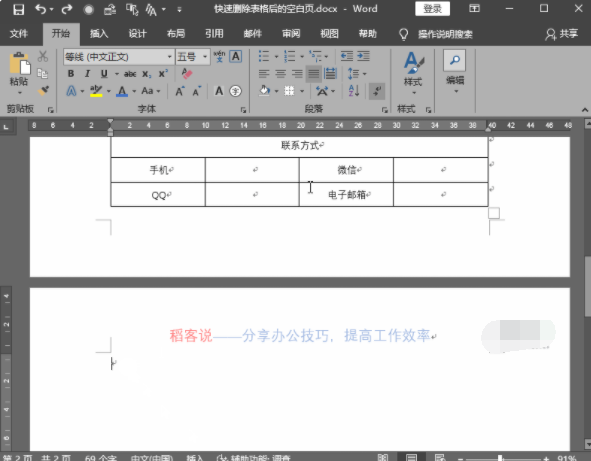Click the Subscript X₂ icon
Screen dimensions: 591x461
(x=147, y=74)
